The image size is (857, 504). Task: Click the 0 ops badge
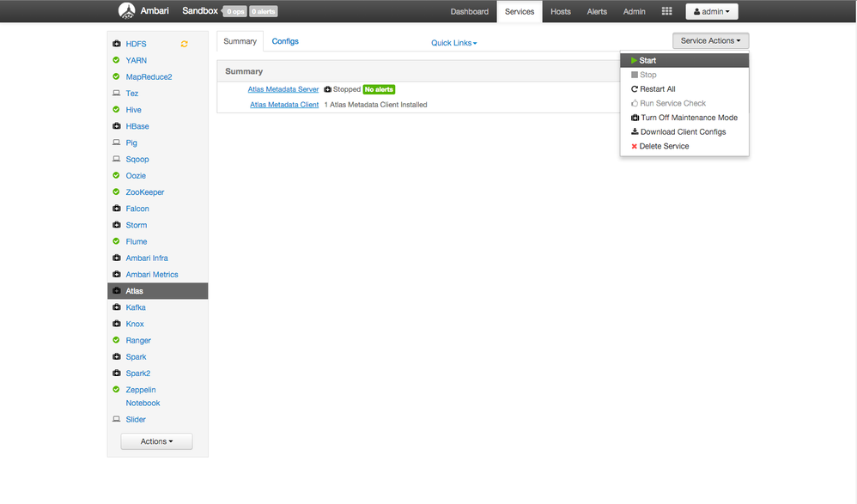coord(235,11)
